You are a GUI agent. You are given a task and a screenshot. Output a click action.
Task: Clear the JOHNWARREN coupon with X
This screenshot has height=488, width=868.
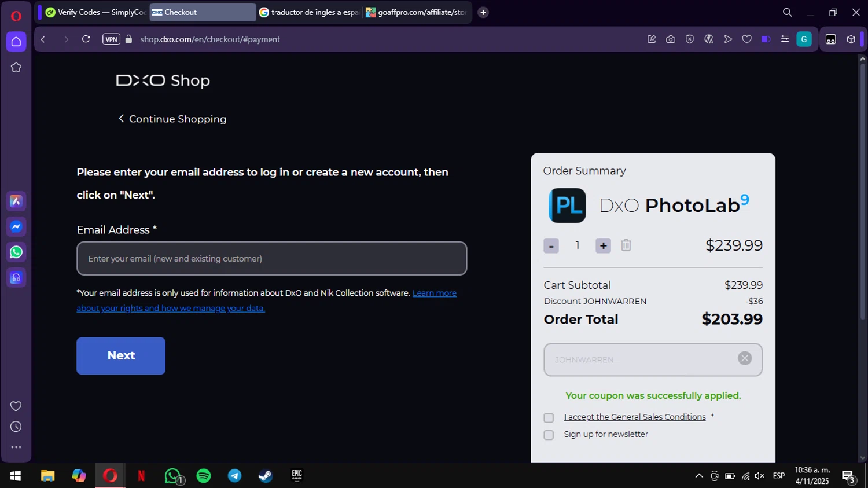tap(745, 358)
